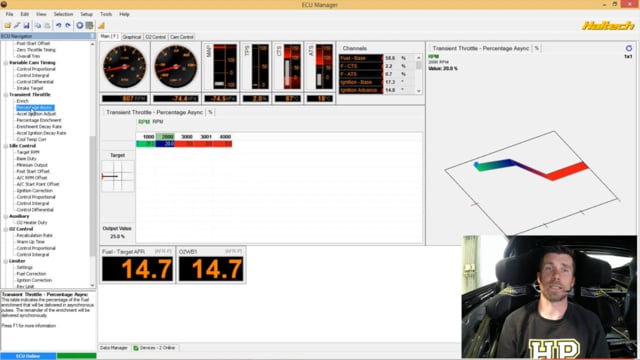Click the Target crosshair indicator box
Image resolution: width=640 pixels, height=360 pixels.
click(117, 176)
